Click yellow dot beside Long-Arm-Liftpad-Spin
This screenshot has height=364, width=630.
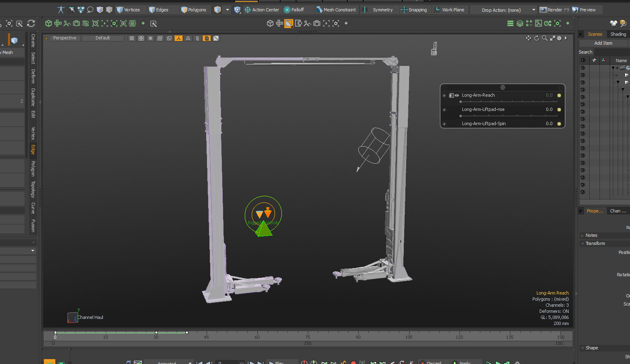coord(559,124)
